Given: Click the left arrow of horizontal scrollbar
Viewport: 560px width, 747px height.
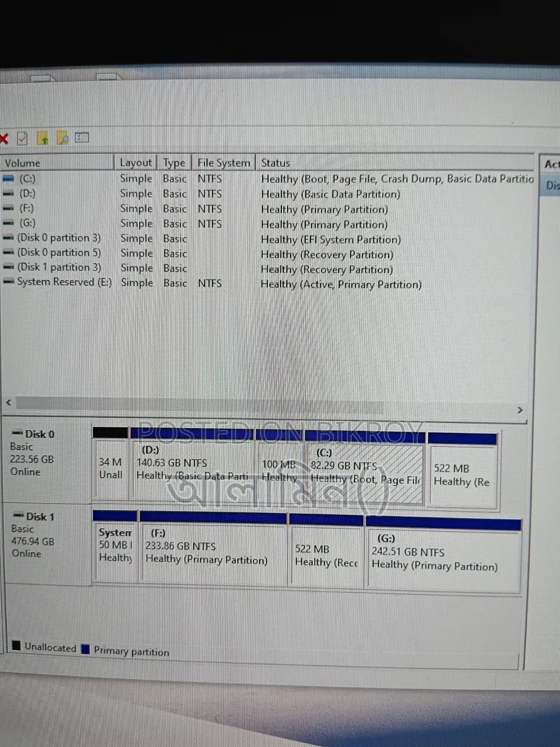Looking at the screenshot, I should coord(8,402).
